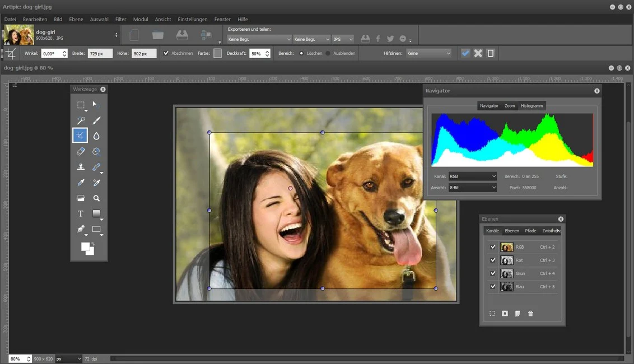The image size is (634, 364).
Task: Cancel crop with the X icon
Action: coord(478,53)
